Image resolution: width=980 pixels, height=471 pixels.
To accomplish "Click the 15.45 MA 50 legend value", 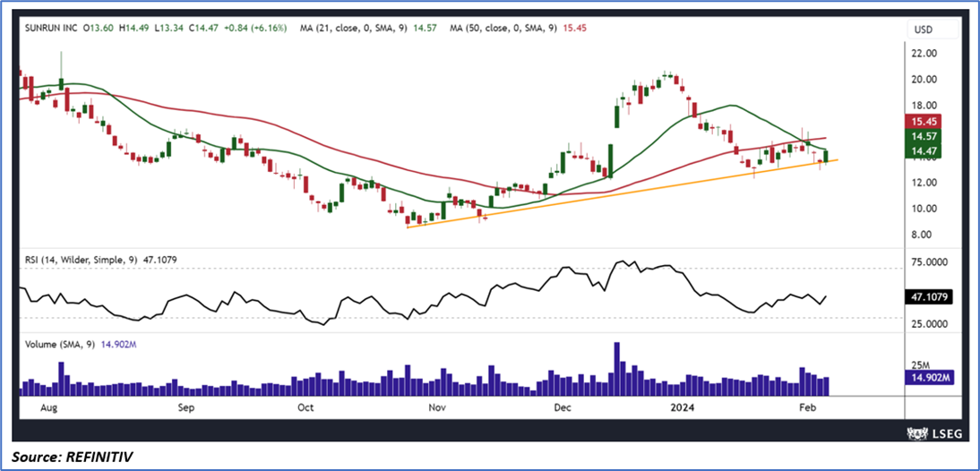I will click(574, 28).
